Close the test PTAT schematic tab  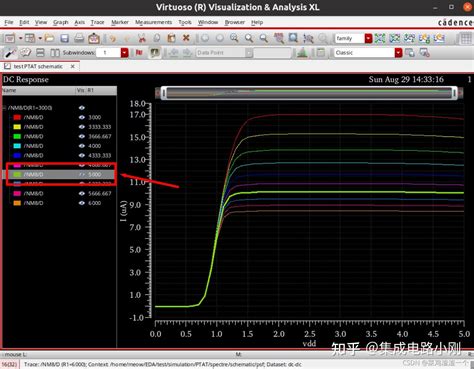click(73, 66)
